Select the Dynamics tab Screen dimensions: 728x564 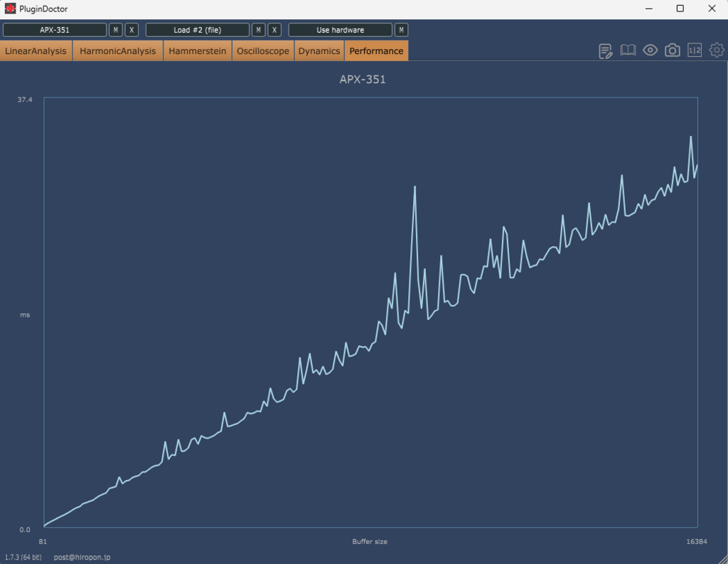[x=319, y=50]
